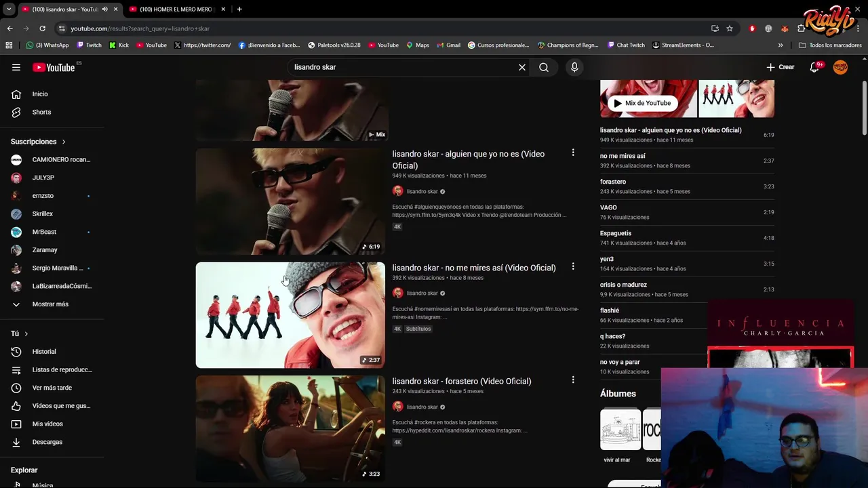
Task: Open the Chrome apps grid icon
Action: pyautogui.click(x=9, y=45)
